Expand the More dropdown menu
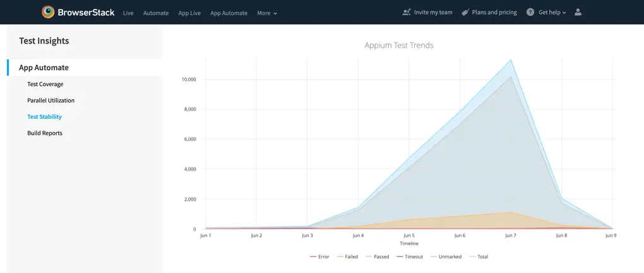This screenshot has width=644, height=273. 267,13
